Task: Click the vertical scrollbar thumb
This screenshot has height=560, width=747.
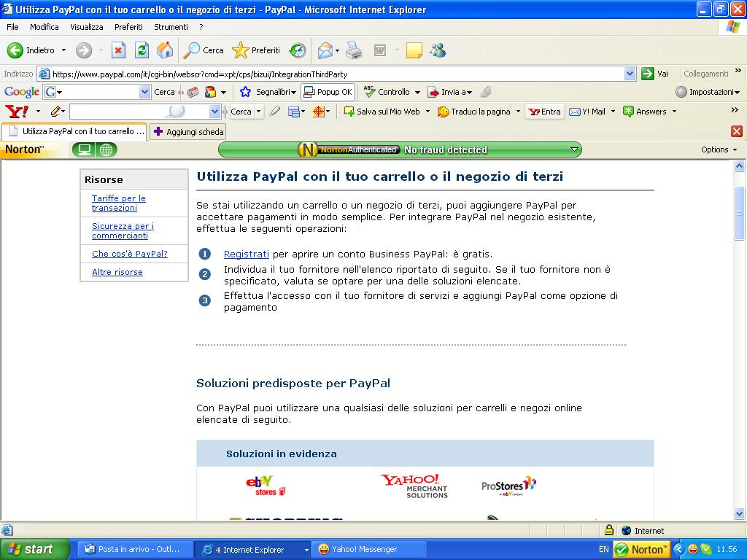Action: (740, 213)
